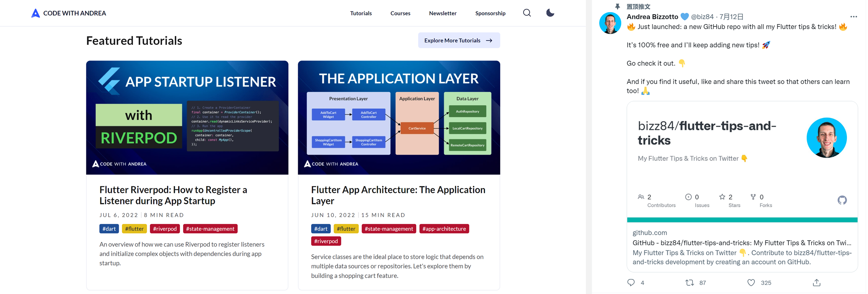Click the JUL 6, 2022 date text
This screenshot has height=294, width=868.
[119, 215]
